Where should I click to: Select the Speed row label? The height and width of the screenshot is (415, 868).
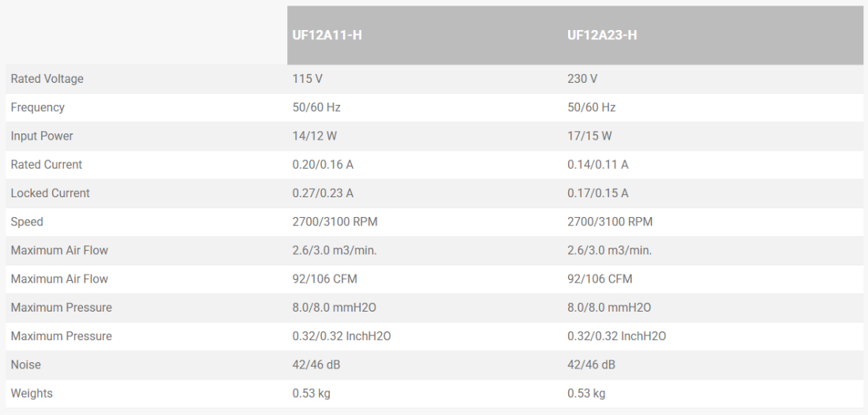point(27,222)
